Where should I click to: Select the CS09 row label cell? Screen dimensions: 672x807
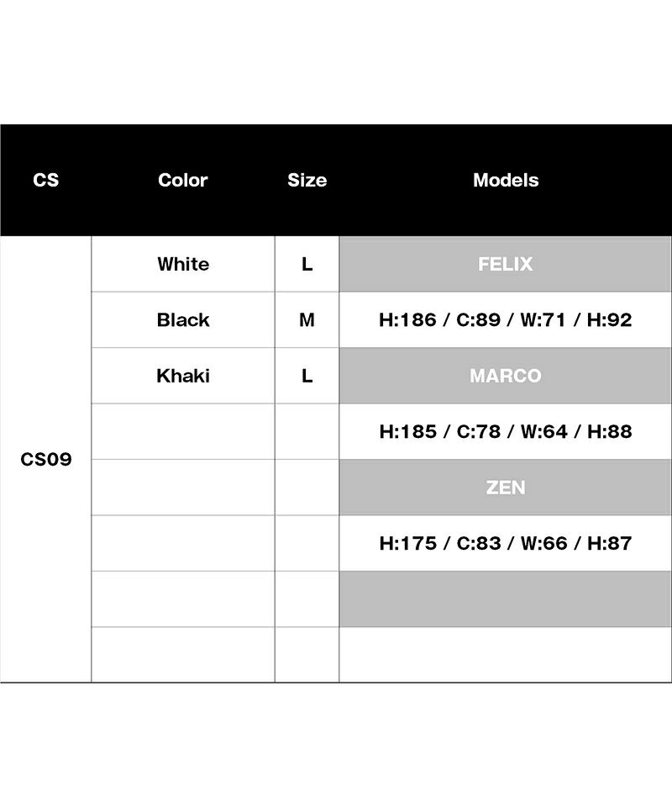[x=46, y=460]
